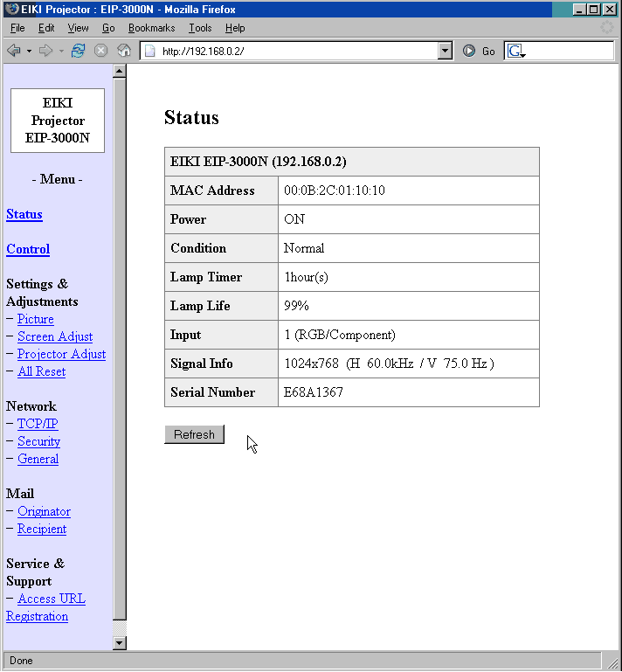Viewport: 622px width, 672px height.
Task: Click the Lamp Life row label
Action: (x=200, y=306)
